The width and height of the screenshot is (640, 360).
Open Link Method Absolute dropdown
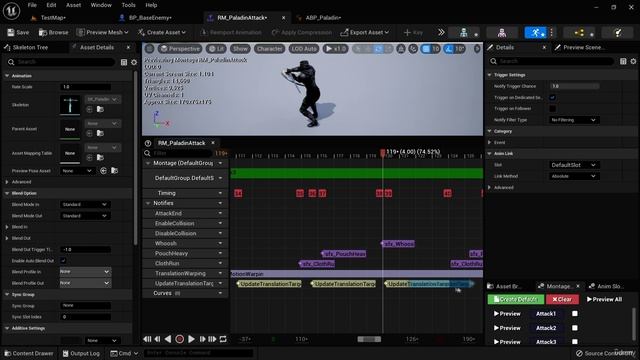tap(573, 176)
